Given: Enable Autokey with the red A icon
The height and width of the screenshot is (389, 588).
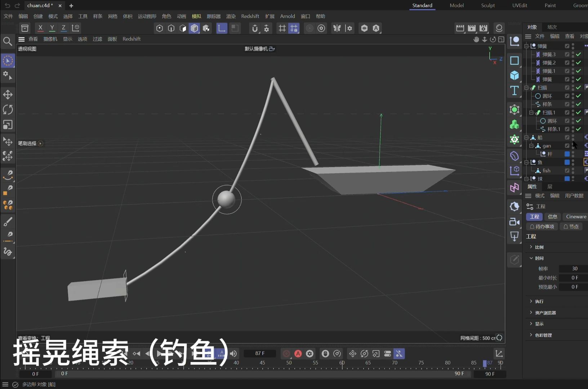Looking at the screenshot, I should [298, 354].
